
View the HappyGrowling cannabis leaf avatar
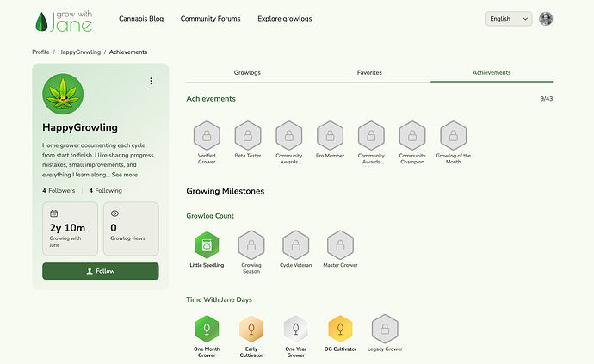[x=63, y=94]
